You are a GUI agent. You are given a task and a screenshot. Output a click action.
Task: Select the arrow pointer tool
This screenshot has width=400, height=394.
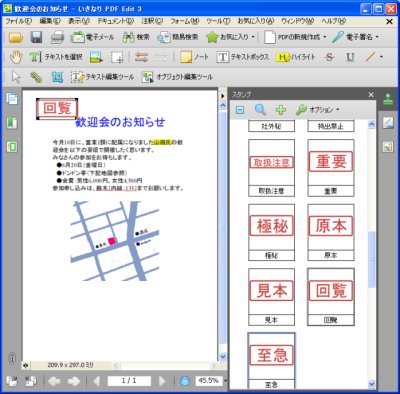click(x=16, y=77)
